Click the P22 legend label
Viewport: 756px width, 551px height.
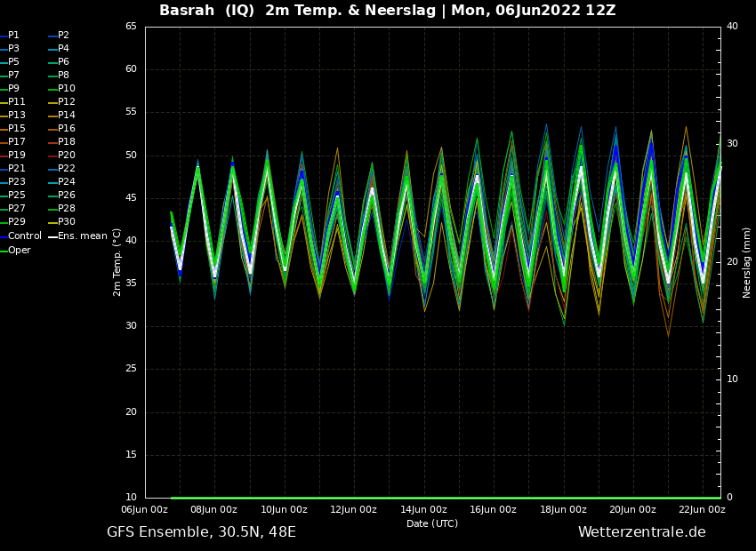pyautogui.click(x=66, y=169)
